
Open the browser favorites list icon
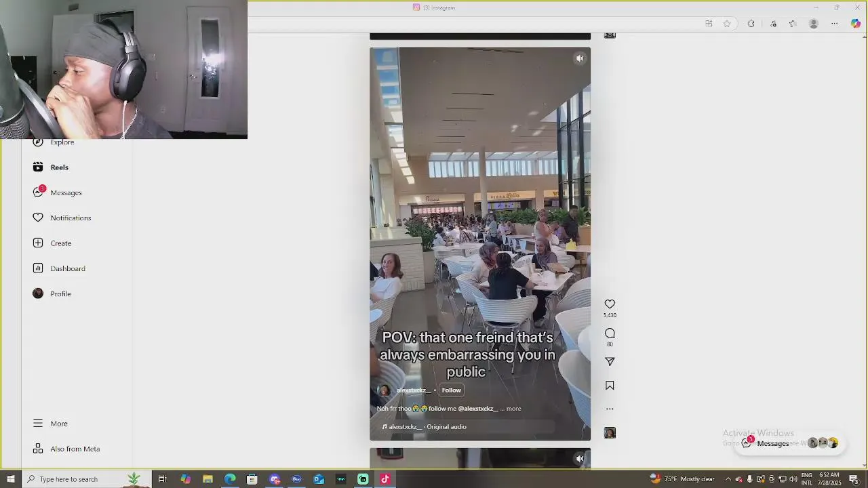click(793, 24)
